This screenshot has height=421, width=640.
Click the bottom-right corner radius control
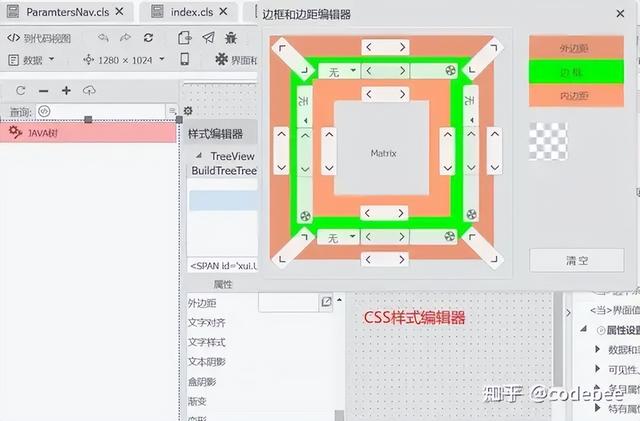482,247
